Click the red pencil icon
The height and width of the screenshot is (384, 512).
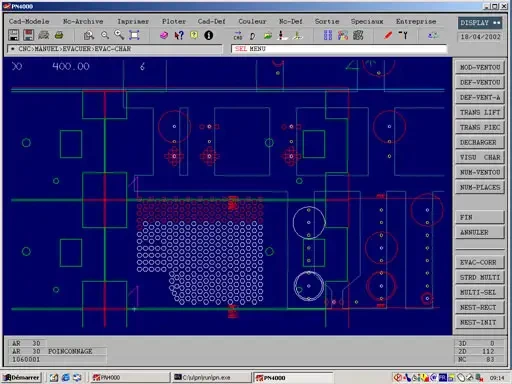point(388,35)
